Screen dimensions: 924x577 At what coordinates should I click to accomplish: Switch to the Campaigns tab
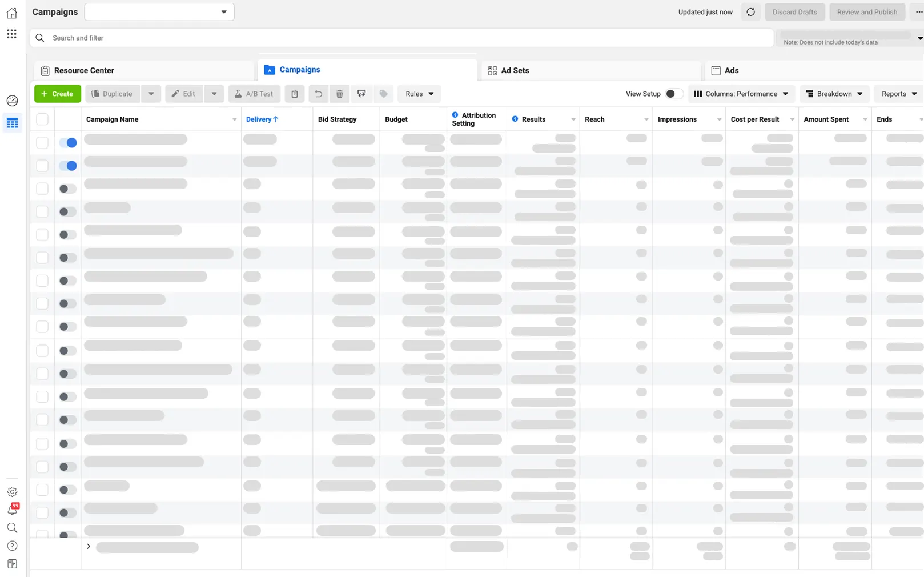[368, 70]
